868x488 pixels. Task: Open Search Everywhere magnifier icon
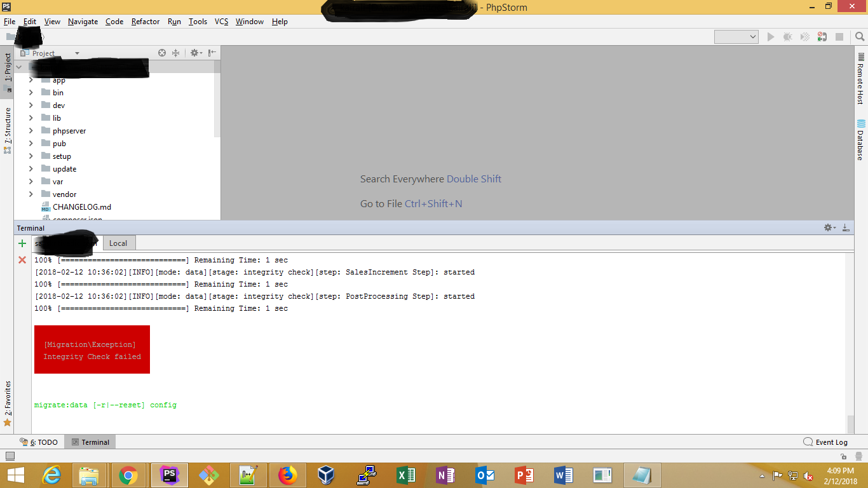[859, 37]
